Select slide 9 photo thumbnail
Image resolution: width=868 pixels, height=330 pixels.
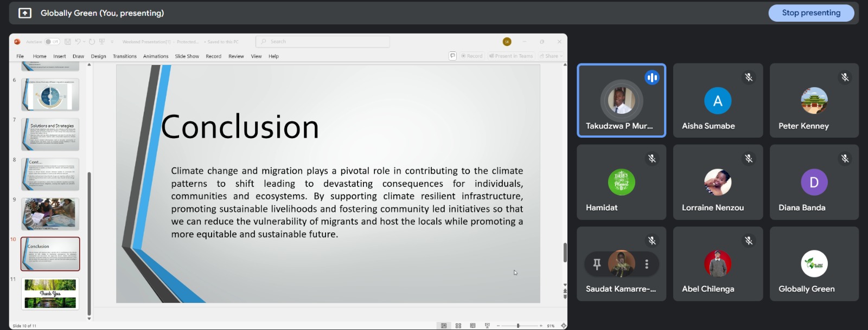click(x=50, y=214)
